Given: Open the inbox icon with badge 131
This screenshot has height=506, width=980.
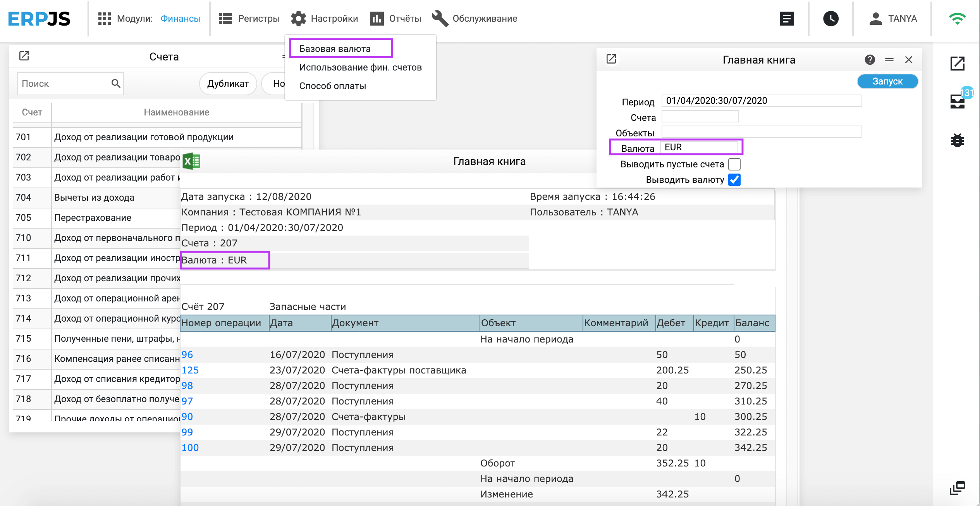Looking at the screenshot, I should click(x=957, y=101).
